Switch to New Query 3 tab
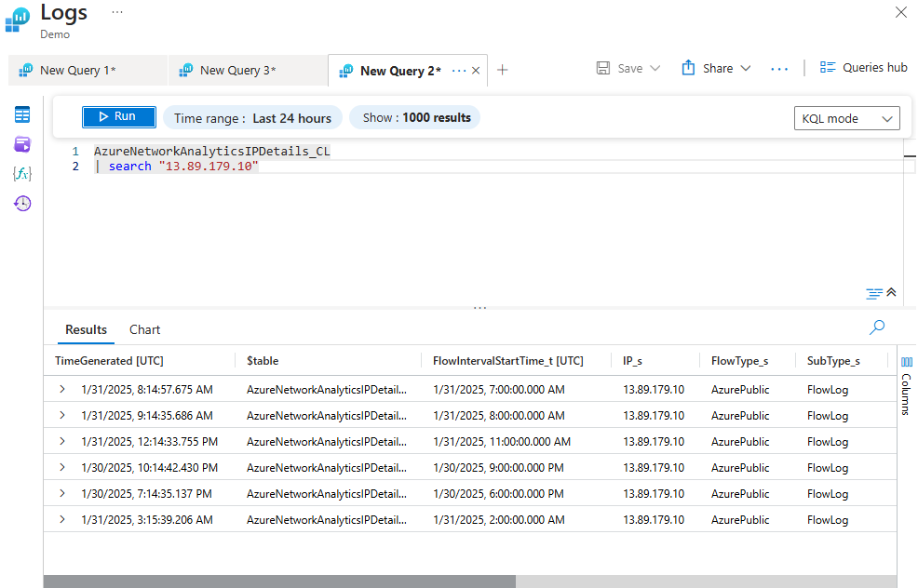 pos(248,71)
